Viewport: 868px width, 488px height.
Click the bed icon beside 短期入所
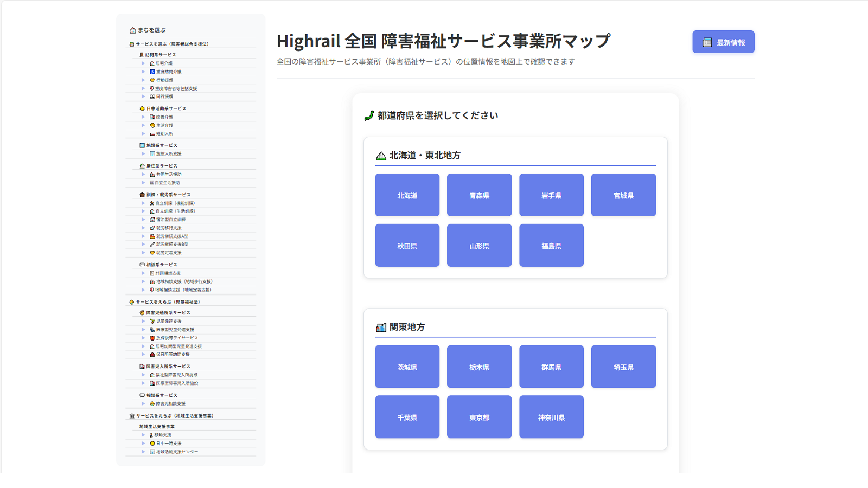click(x=152, y=134)
